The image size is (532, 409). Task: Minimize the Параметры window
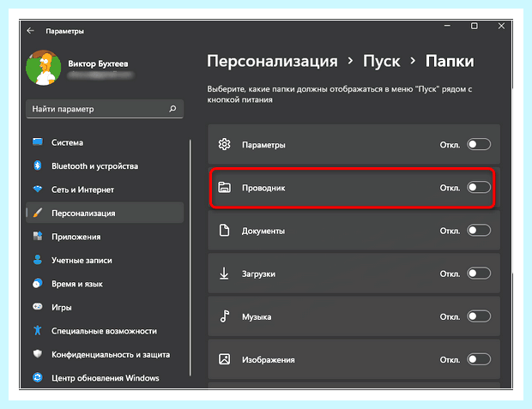(x=448, y=26)
